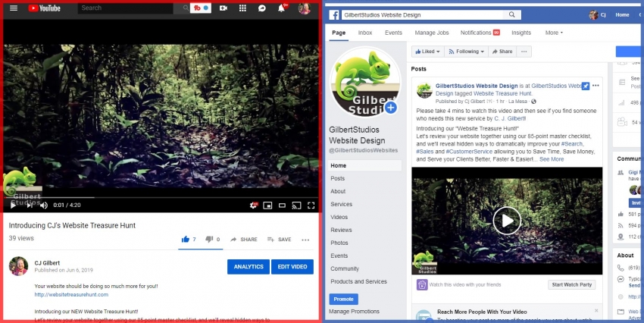The image size is (644, 323).
Task: Save the YouTube video to playlist
Action: (x=280, y=239)
